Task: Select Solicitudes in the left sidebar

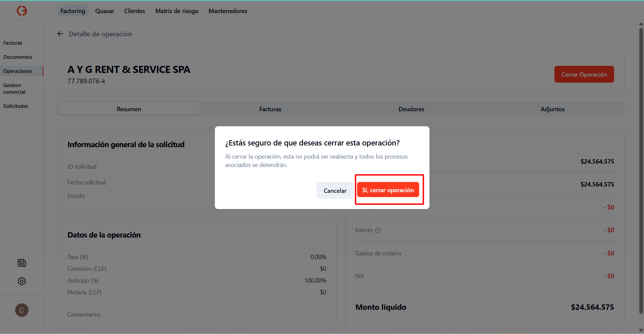Action: click(15, 106)
